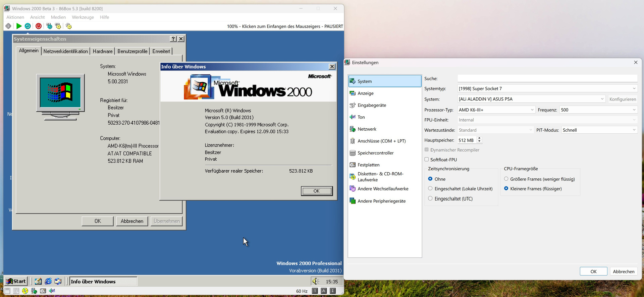This screenshot has height=297, width=644.
Task: Click the Num Lock '1' indicator in status bar
Action: click(x=315, y=291)
